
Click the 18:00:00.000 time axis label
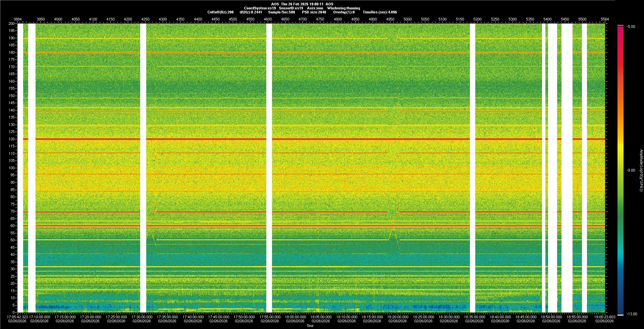(295, 317)
